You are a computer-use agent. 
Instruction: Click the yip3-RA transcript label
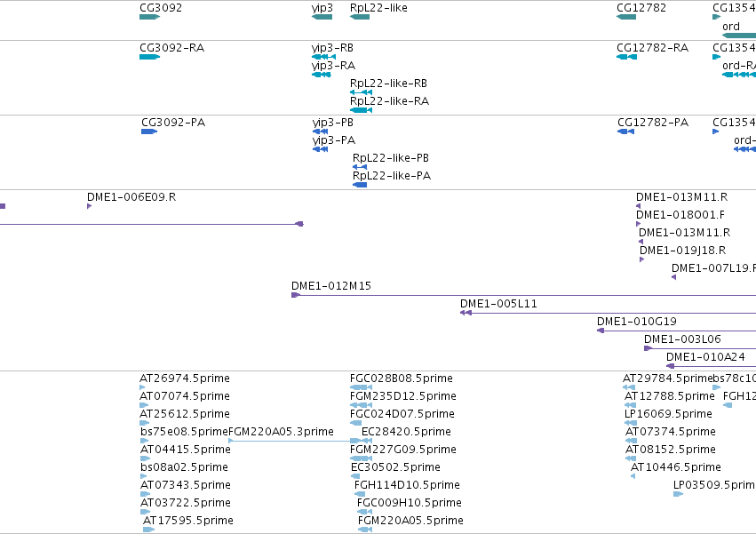click(333, 66)
